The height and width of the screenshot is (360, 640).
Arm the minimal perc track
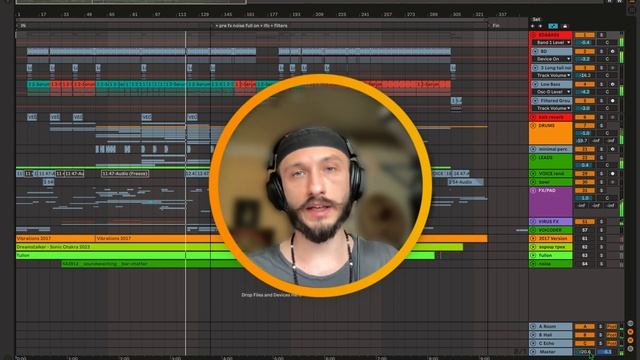[612, 149]
